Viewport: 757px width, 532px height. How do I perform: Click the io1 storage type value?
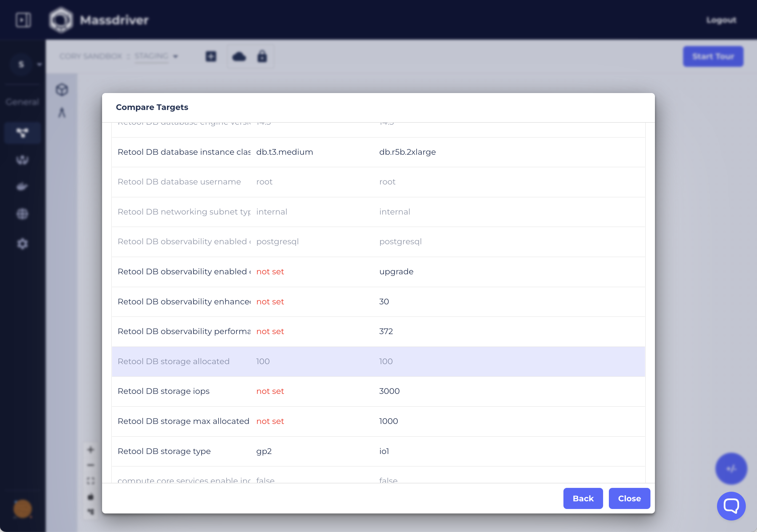coord(384,451)
